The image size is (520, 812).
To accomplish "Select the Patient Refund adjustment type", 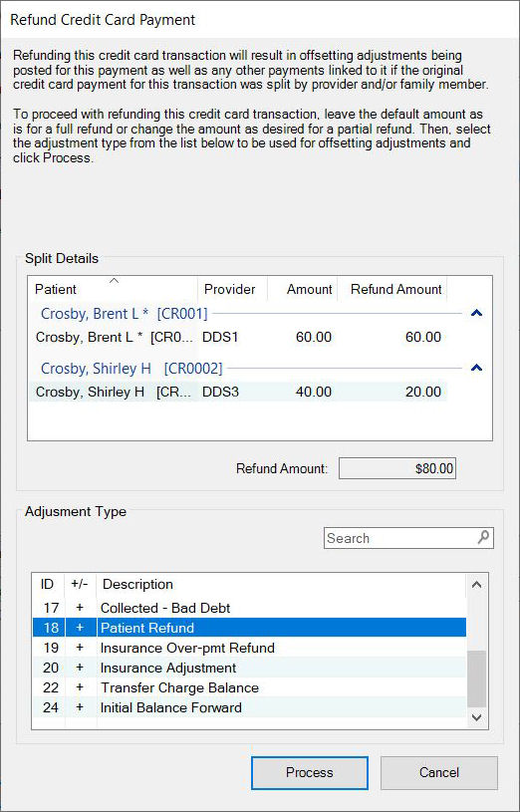I will pyautogui.click(x=249, y=628).
